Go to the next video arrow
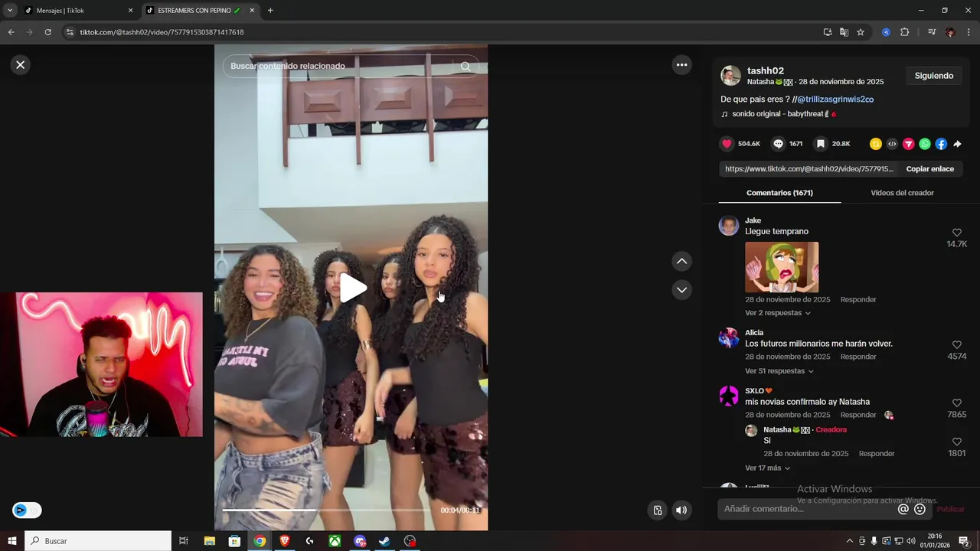 681,290
